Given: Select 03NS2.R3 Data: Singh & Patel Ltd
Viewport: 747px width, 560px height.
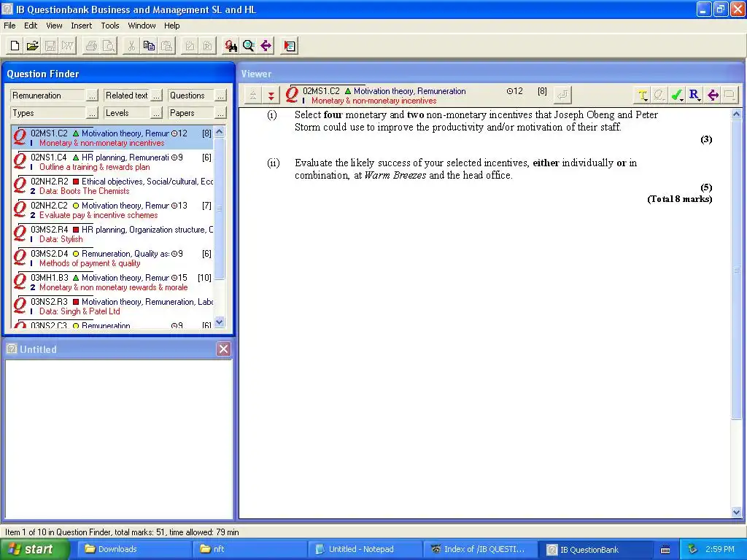Looking at the screenshot, I should tap(112, 306).
